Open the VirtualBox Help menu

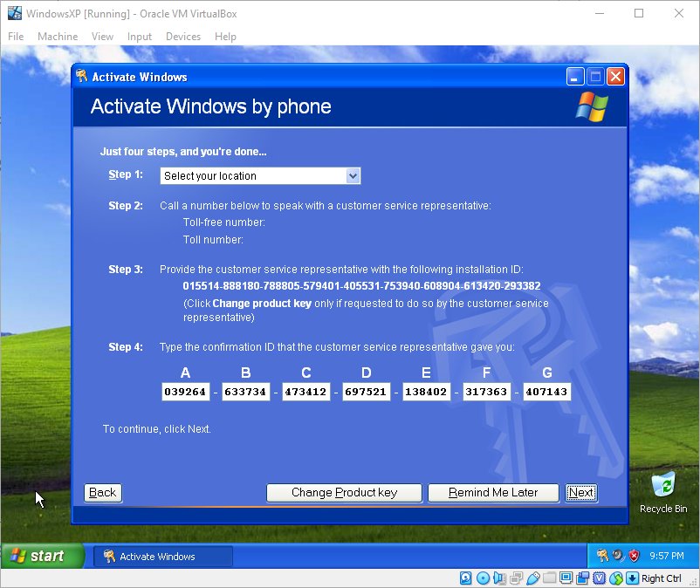pyautogui.click(x=225, y=37)
